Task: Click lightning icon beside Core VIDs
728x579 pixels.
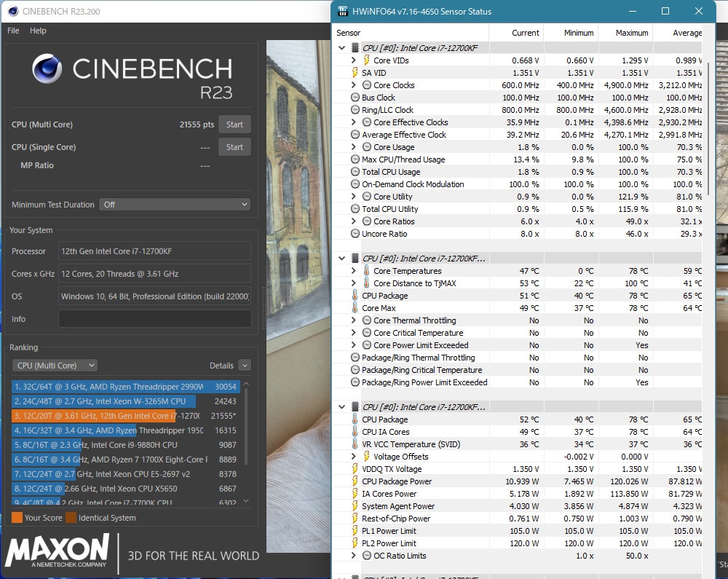Action: [x=366, y=60]
